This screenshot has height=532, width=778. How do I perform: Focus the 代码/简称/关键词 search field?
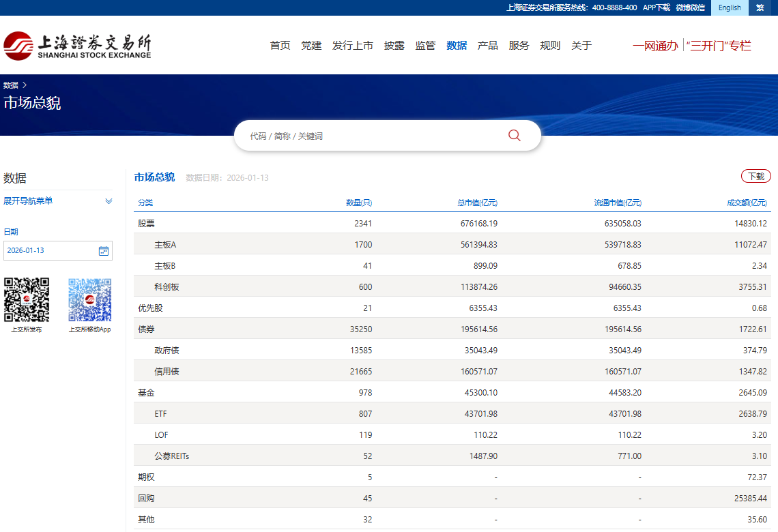369,136
